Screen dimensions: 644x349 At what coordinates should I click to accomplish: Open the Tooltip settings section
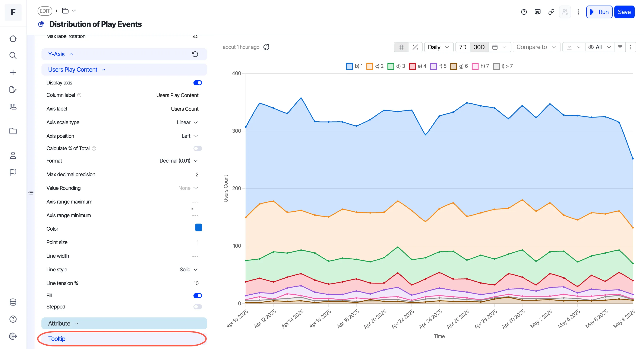[x=124, y=339]
